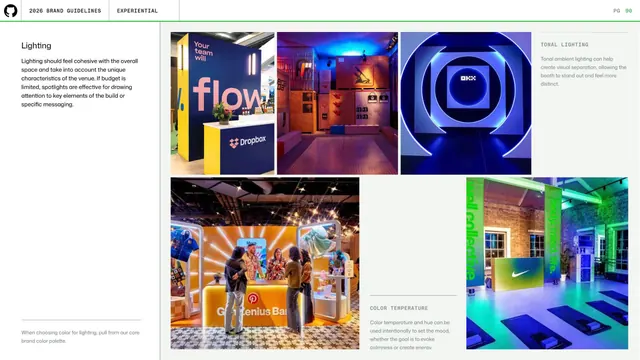This screenshot has height=360, width=640.
Task: Click the Tonal Lighting caption heading
Action: pos(564,44)
